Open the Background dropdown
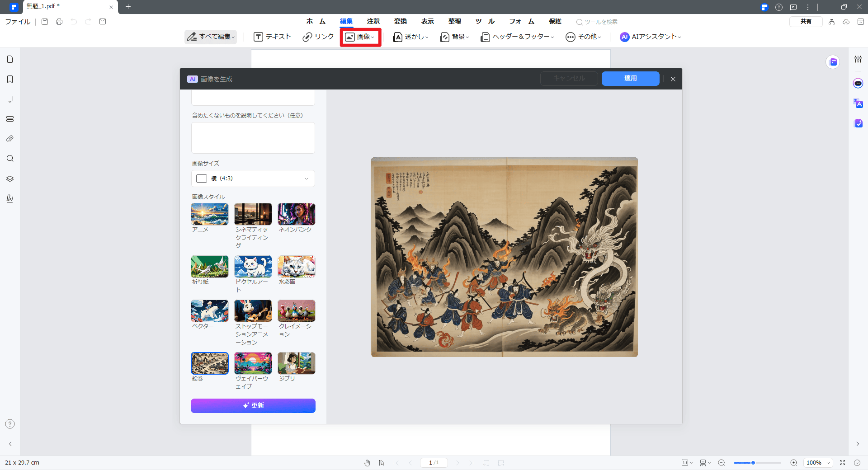 pyautogui.click(x=455, y=37)
